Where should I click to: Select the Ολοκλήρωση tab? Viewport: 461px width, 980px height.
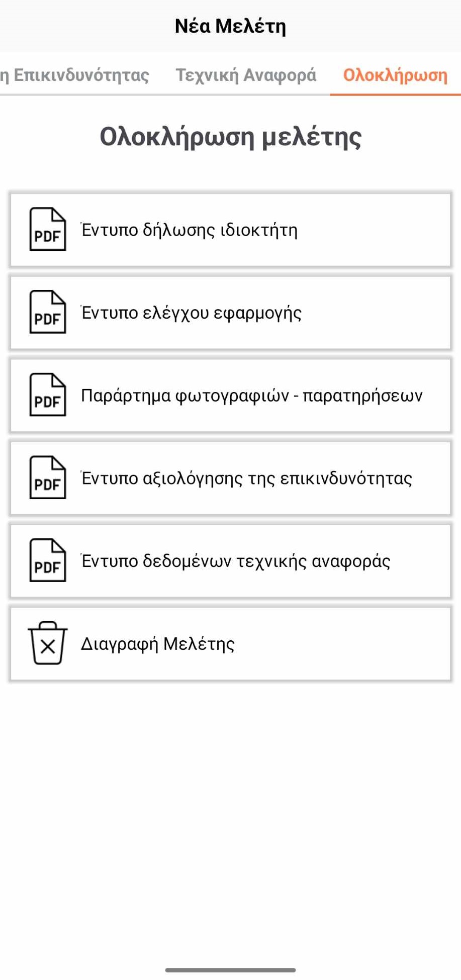[x=395, y=75]
